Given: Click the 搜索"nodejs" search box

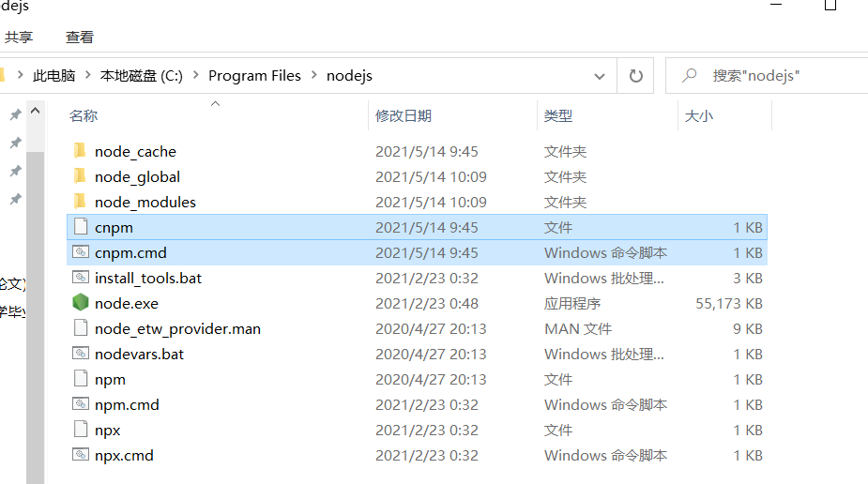Looking at the screenshot, I should click(767, 75).
